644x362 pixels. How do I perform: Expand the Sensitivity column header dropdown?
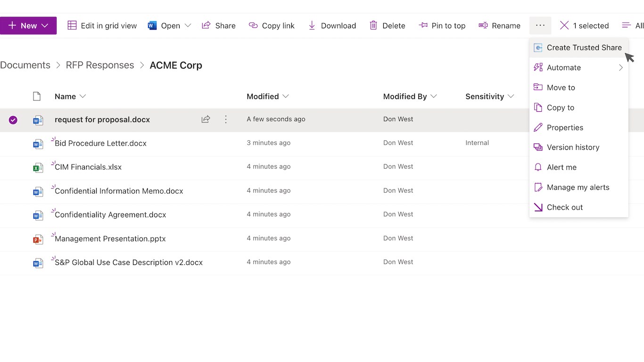point(511,96)
